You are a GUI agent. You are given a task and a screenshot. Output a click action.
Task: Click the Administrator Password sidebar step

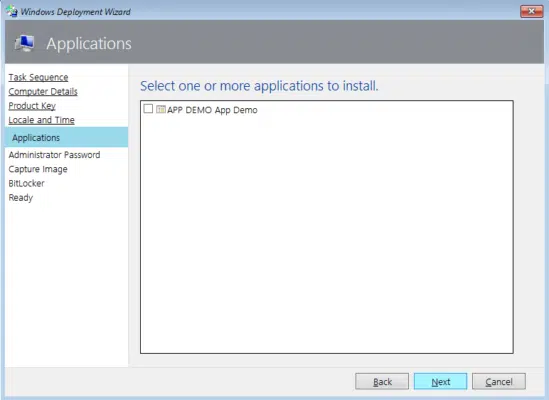pos(54,155)
